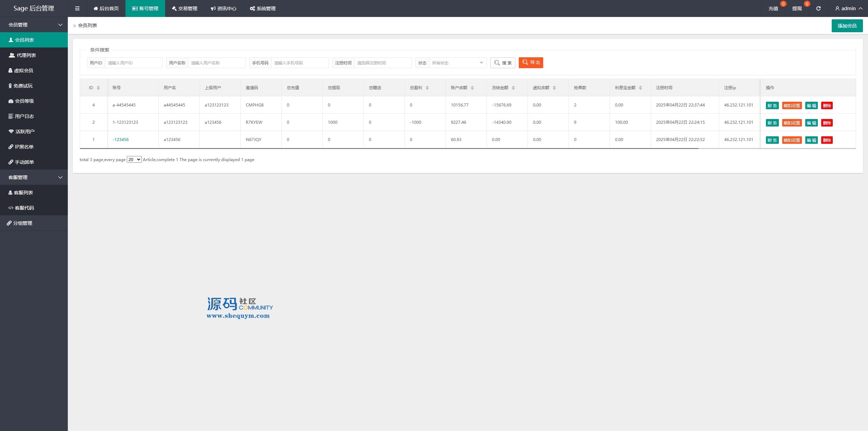Open admin user menu
The width and height of the screenshot is (868, 431).
[849, 8]
